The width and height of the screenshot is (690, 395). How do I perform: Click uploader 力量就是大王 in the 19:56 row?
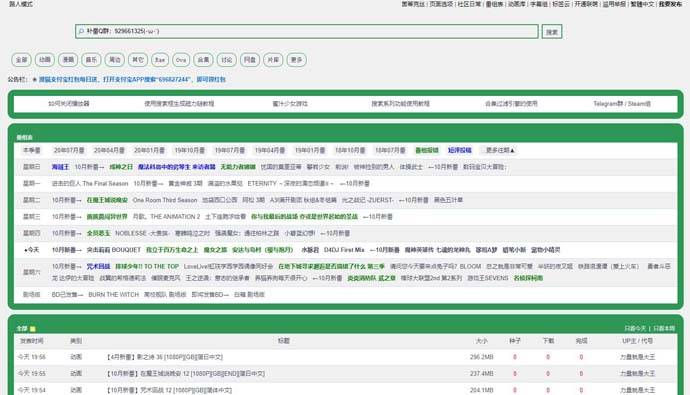pos(637,357)
